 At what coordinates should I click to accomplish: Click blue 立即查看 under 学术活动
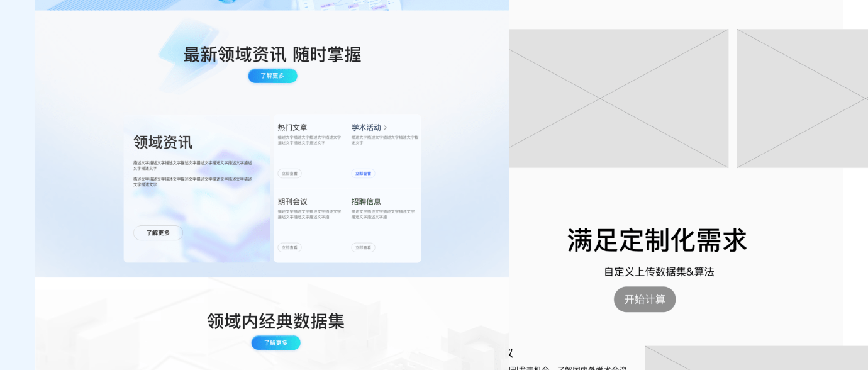[x=363, y=174]
